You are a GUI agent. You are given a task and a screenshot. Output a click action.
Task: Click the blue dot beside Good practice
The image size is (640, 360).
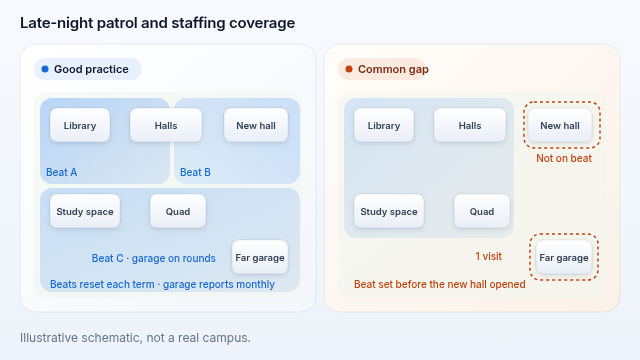coord(45,69)
